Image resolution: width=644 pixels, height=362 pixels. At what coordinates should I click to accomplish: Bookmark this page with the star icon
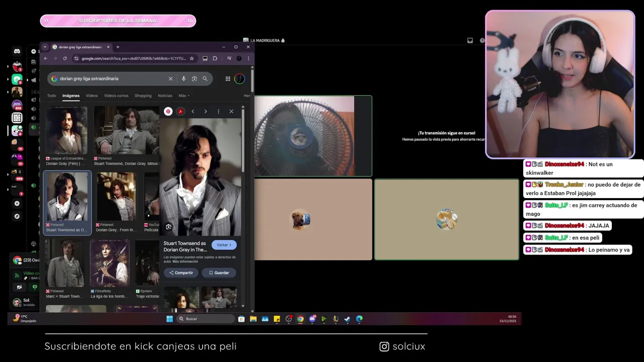pos(192,58)
